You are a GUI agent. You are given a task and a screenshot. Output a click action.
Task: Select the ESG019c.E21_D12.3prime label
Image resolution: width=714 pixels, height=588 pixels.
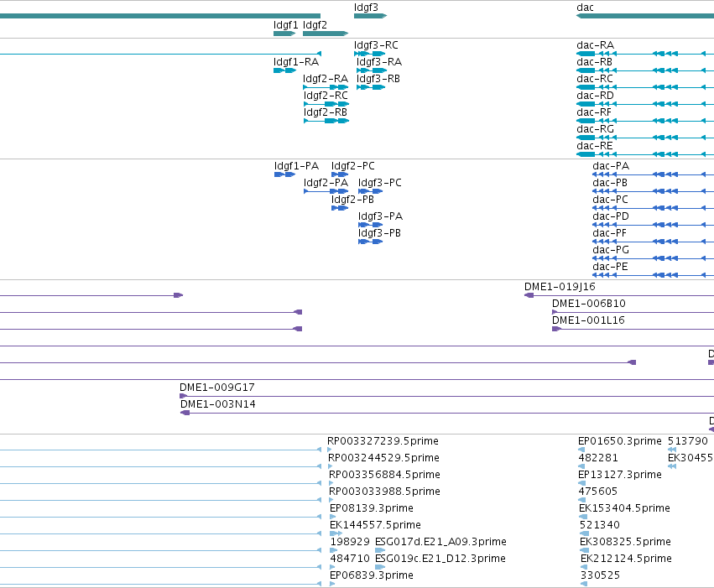(440, 559)
